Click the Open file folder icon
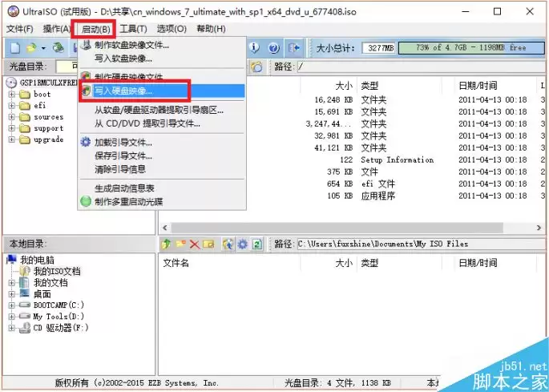The height and width of the screenshot is (392, 549). (x=31, y=47)
